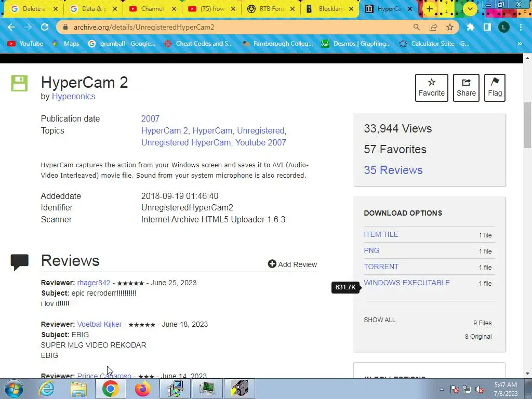Open the 'Unregistered HyperCam' topic link
Screen dimensions: 532x399
point(186,142)
